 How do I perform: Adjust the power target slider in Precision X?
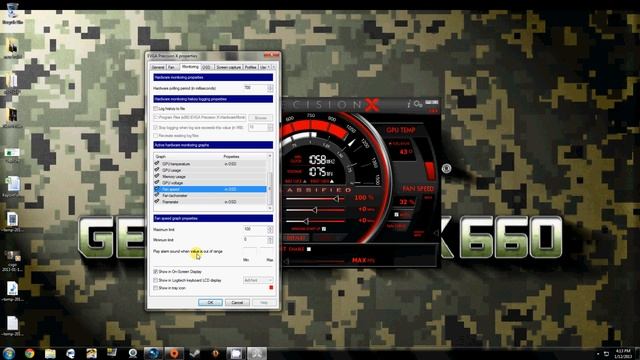click(336, 199)
